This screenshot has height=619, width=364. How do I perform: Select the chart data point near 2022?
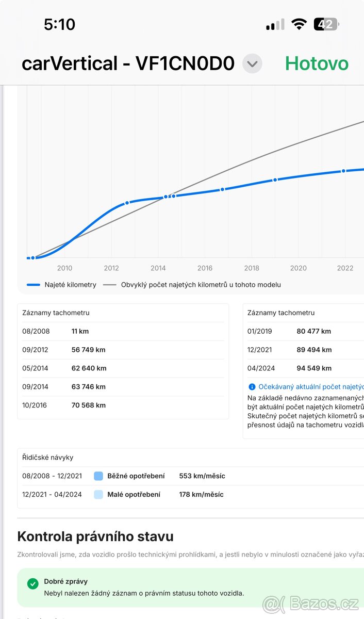pyautogui.click(x=343, y=171)
